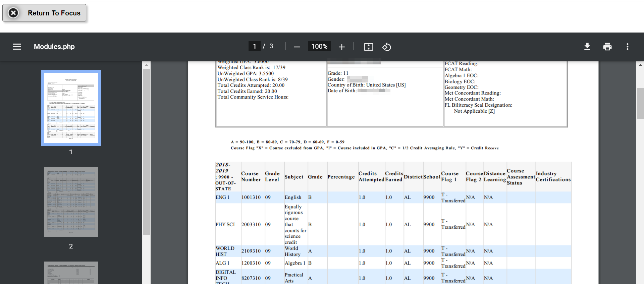Viewport: 644px width, 284px height.
Task: Click the thumbnail sidebar scrollbar thumb
Action: [146, 152]
